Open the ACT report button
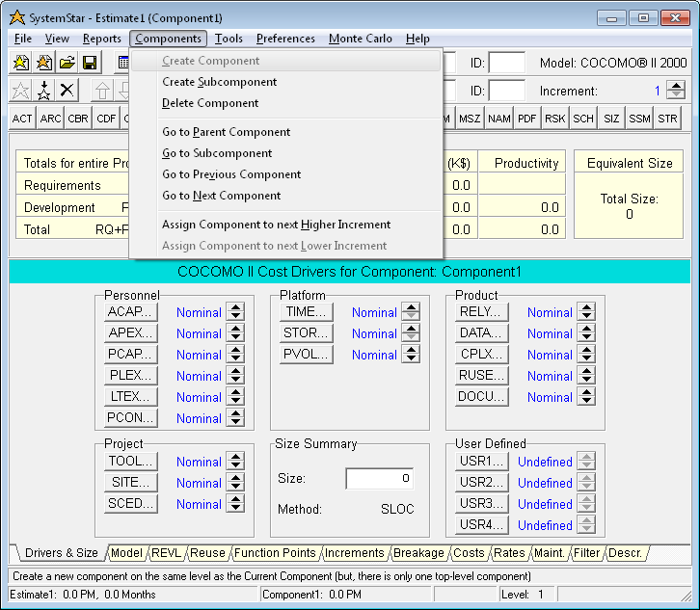Viewport: 700px width, 610px height. pyautogui.click(x=22, y=119)
